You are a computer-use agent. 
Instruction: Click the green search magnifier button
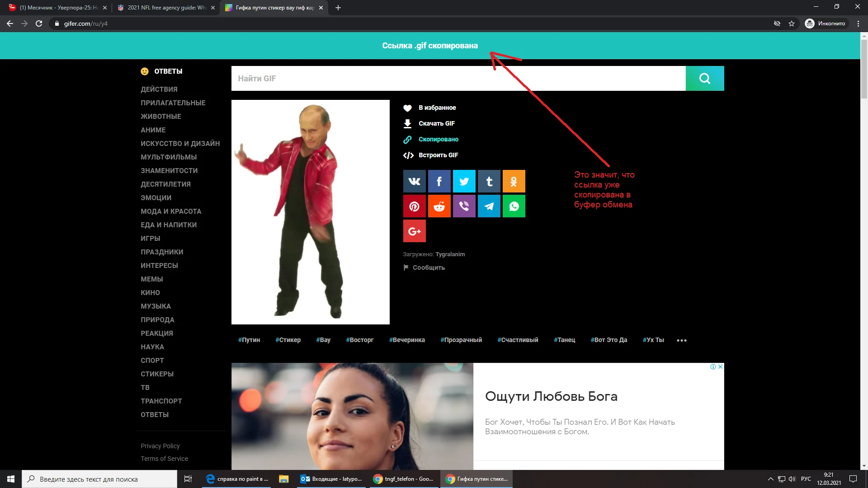coord(704,79)
